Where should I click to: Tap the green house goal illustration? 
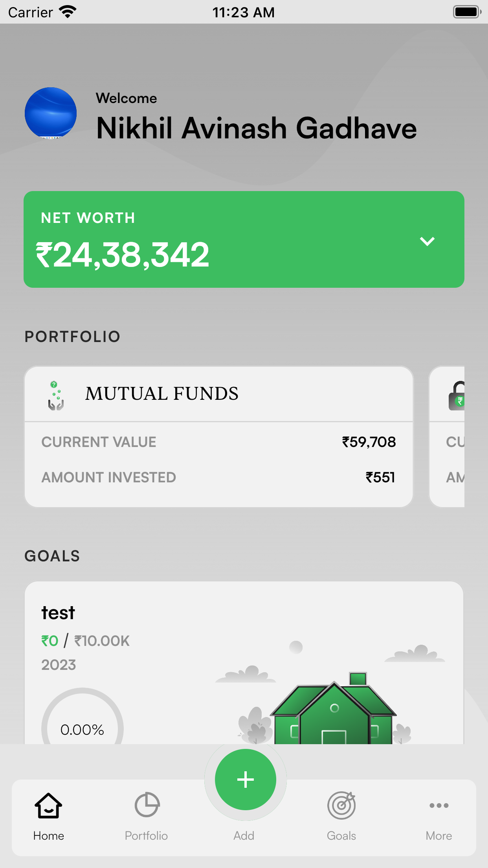point(333,708)
